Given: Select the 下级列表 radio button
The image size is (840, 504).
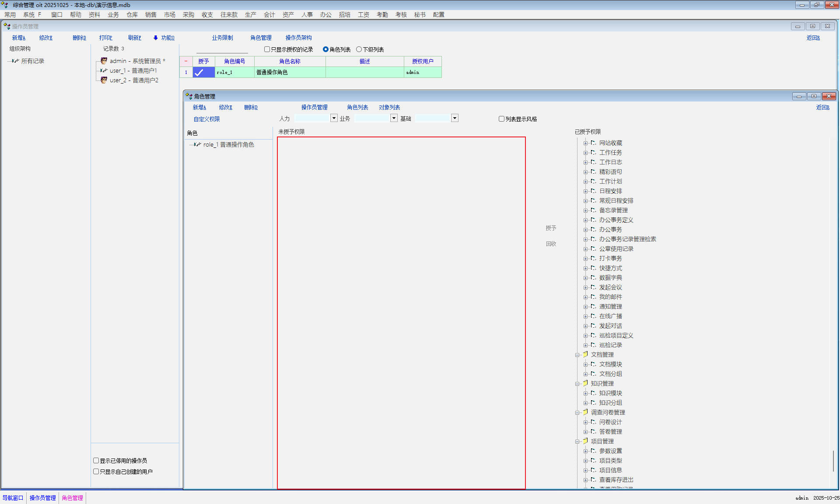Looking at the screenshot, I should pos(359,49).
